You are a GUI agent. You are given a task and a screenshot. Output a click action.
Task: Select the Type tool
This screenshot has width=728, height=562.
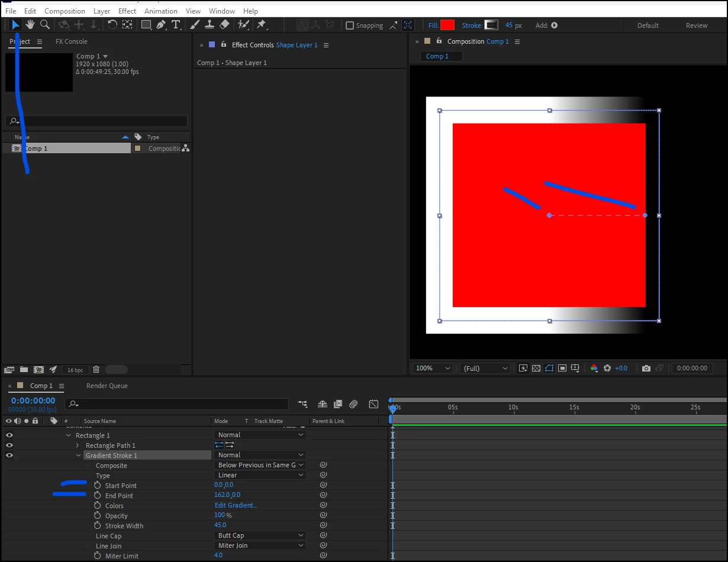pyautogui.click(x=176, y=24)
